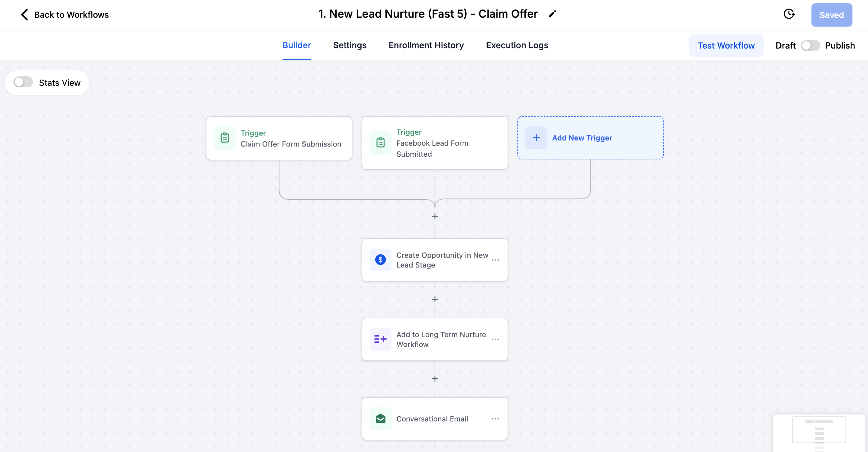Go Back to Workflows
Screen dimensions: 868x452
pos(65,14)
